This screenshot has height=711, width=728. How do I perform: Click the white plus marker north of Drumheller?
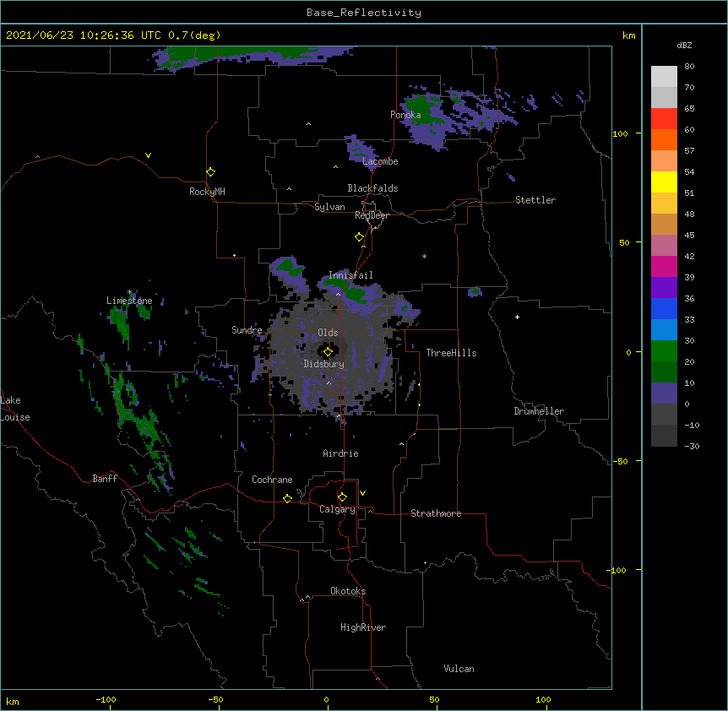point(517,317)
